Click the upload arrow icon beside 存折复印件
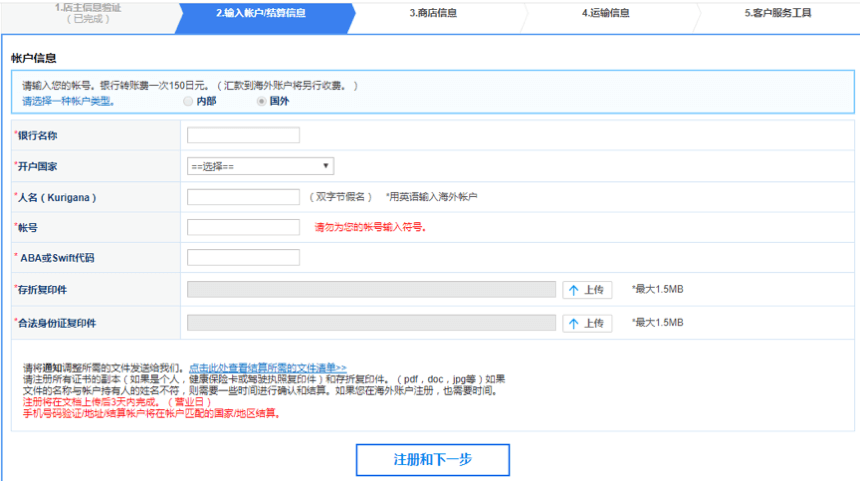The width and height of the screenshot is (860, 481). pos(574,290)
